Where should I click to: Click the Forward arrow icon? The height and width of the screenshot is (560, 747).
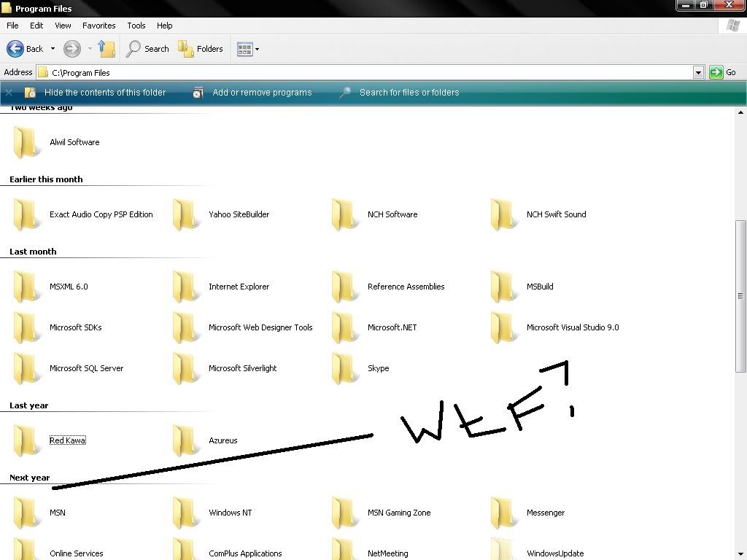tap(72, 49)
